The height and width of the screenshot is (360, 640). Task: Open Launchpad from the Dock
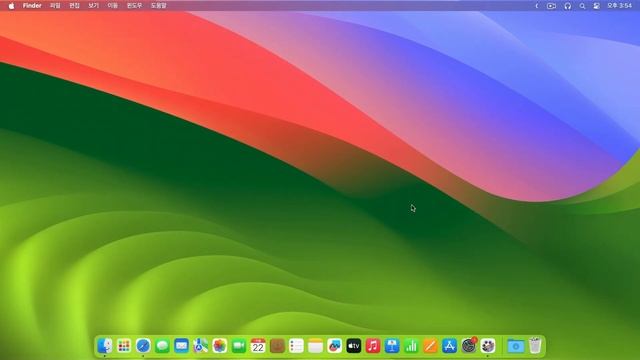point(124,346)
